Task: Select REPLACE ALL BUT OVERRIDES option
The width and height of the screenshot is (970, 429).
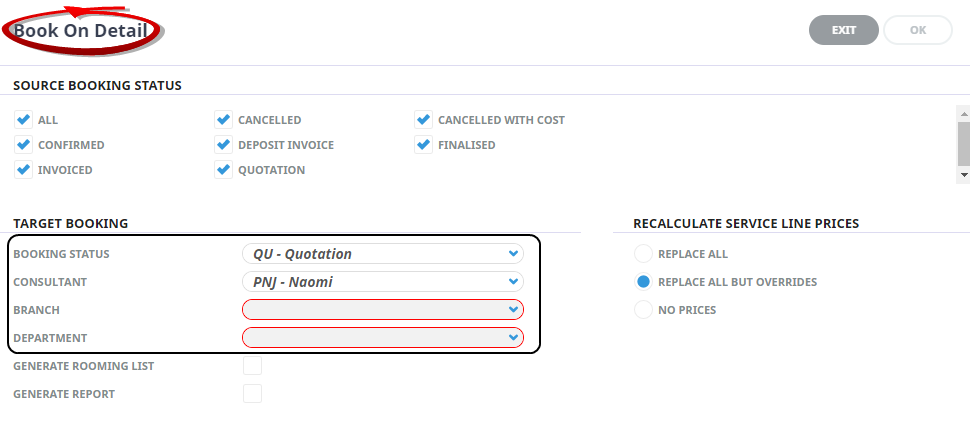Action: [643, 282]
